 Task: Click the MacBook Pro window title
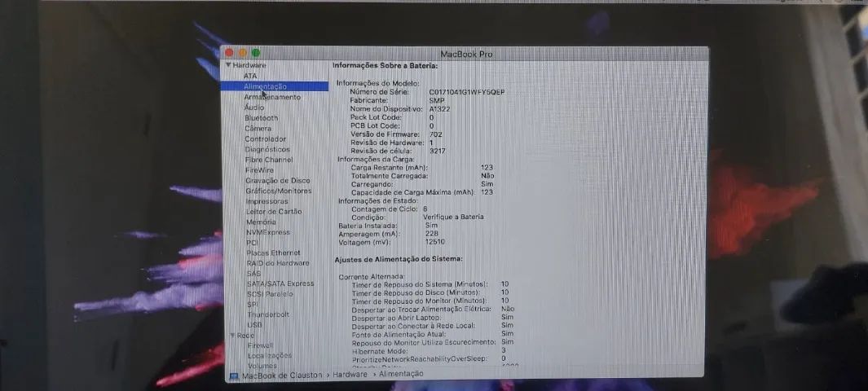pyautogui.click(x=466, y=55)
